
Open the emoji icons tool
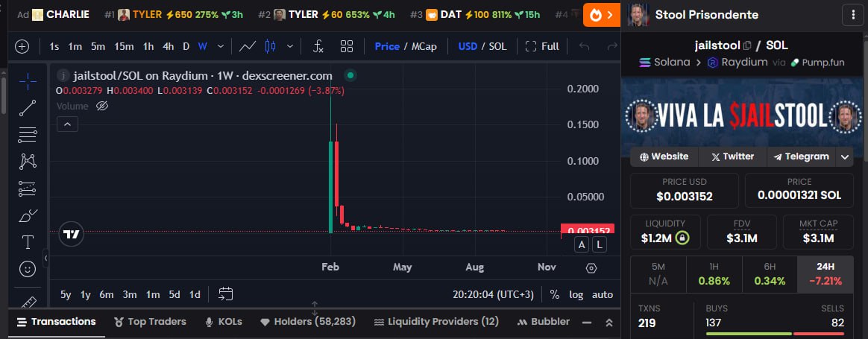(28, 269)
